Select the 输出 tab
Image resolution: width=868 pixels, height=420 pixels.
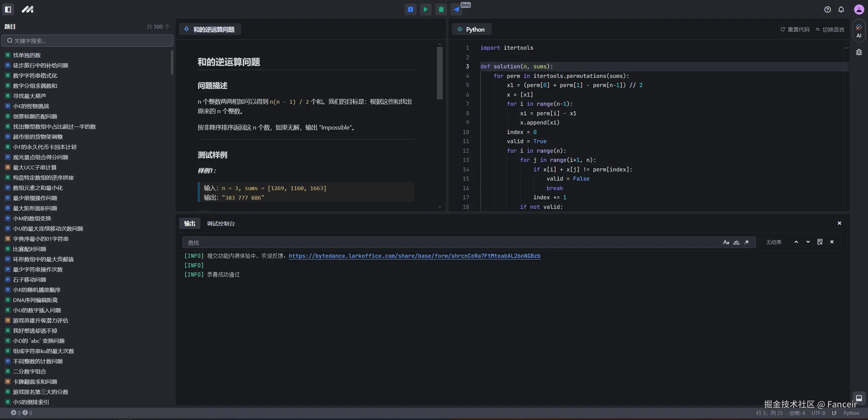[x=190, y=223]
